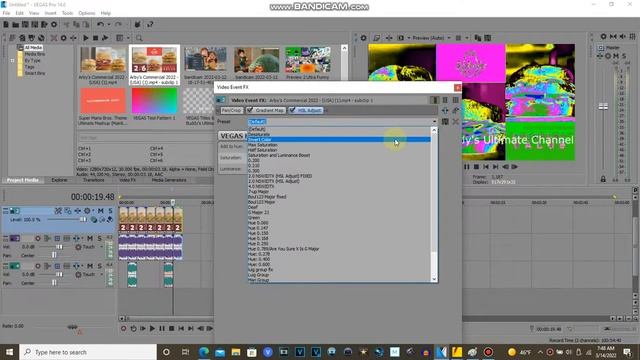Switch to the Explorer tab

[59, 180]
